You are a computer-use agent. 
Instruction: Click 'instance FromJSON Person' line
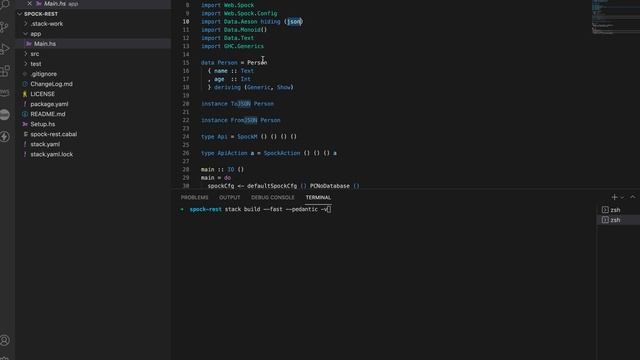240,120
